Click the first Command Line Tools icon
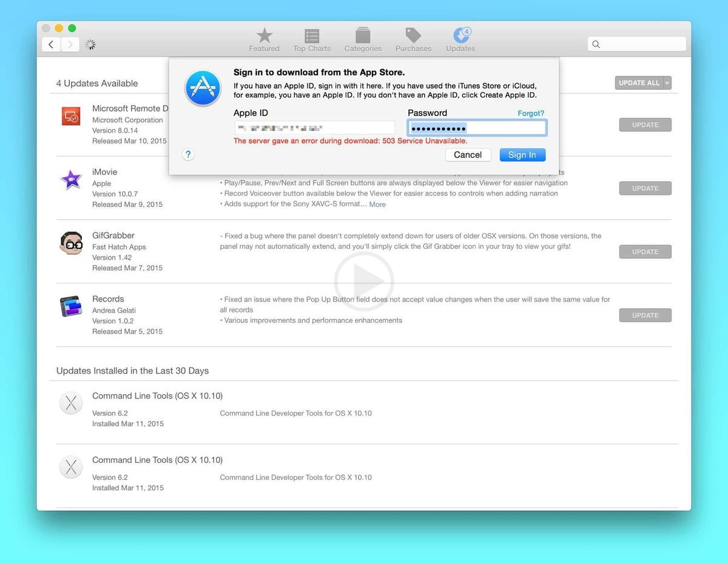728x563 pixels. click(71, 403)
